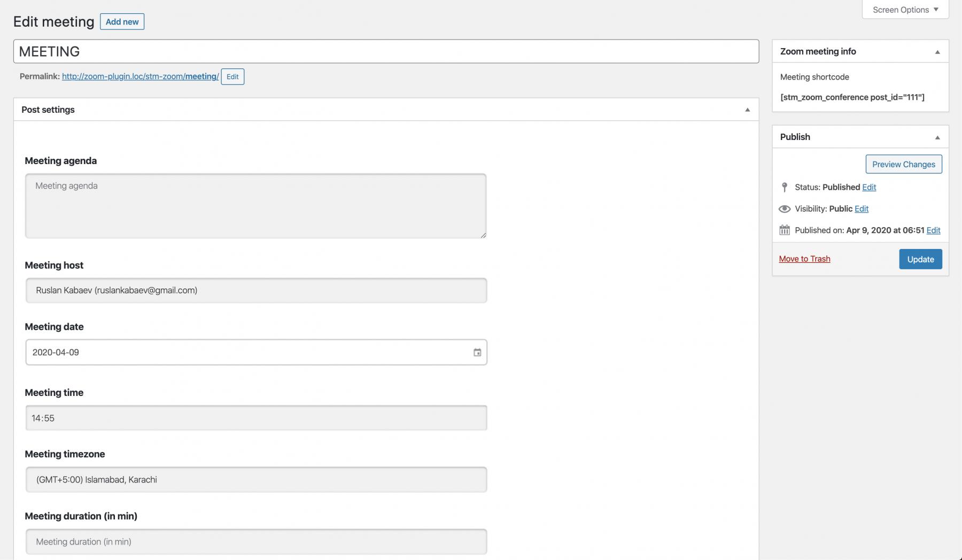Open the Screen Options dropdown
Viewport: 962px width, 560px height.
click(905, 10)
